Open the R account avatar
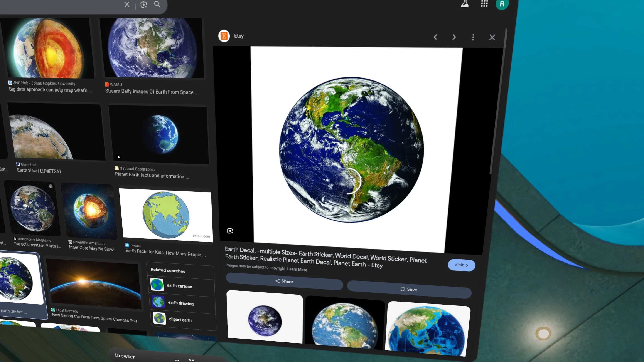 click(x=502, y=4)
